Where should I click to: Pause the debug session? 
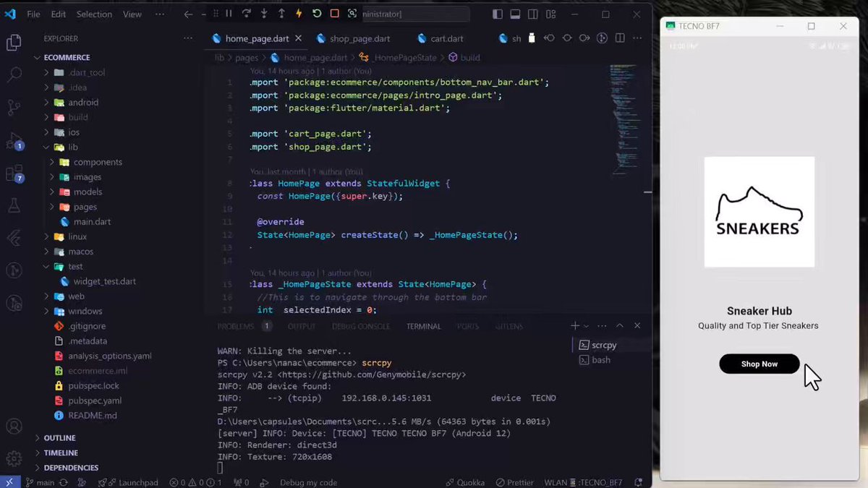click(x=229, y=14)
